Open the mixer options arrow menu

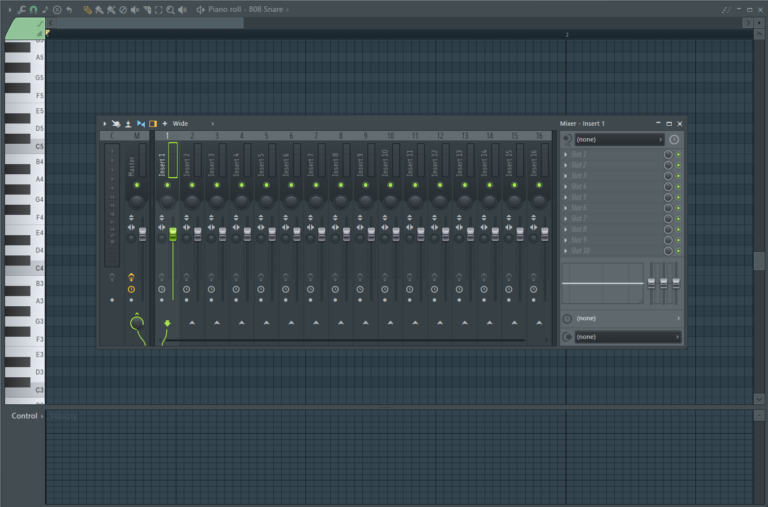[x=104, y=124]
